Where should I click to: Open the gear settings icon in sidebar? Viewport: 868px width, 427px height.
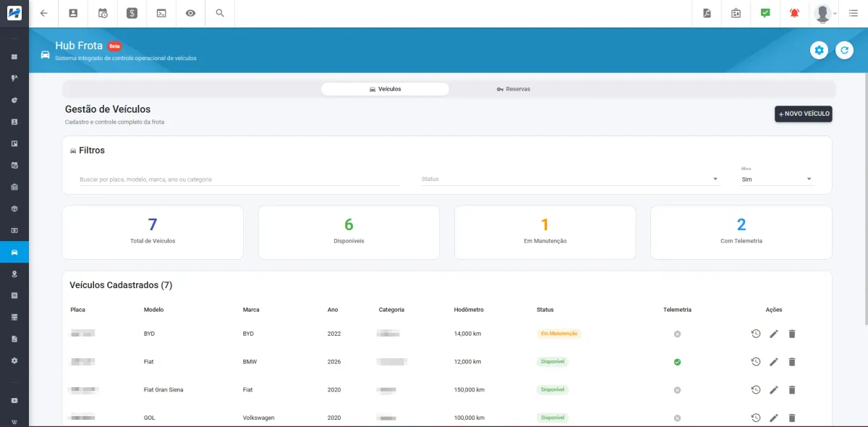click(x=14, y=360)
